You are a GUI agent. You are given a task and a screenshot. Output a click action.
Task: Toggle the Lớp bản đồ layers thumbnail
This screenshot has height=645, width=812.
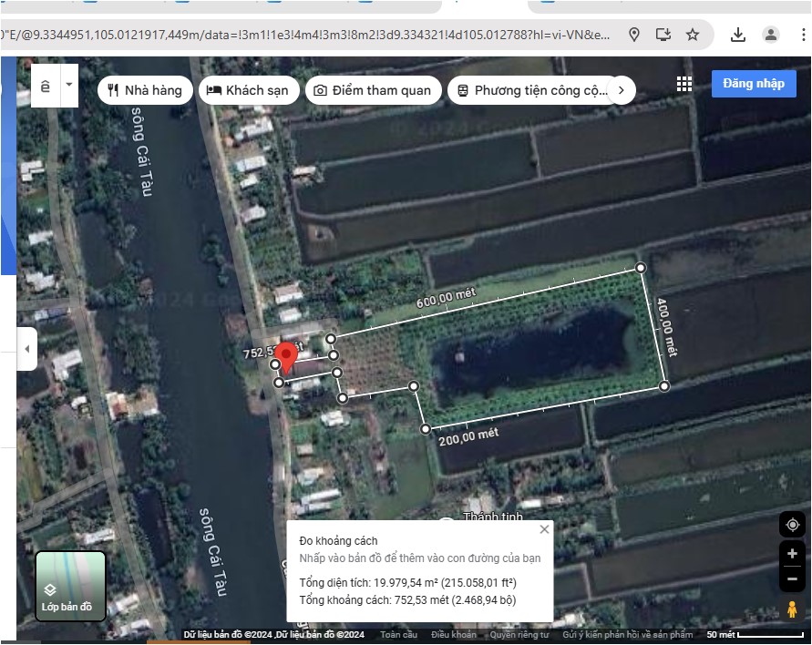tap(71, 586)
